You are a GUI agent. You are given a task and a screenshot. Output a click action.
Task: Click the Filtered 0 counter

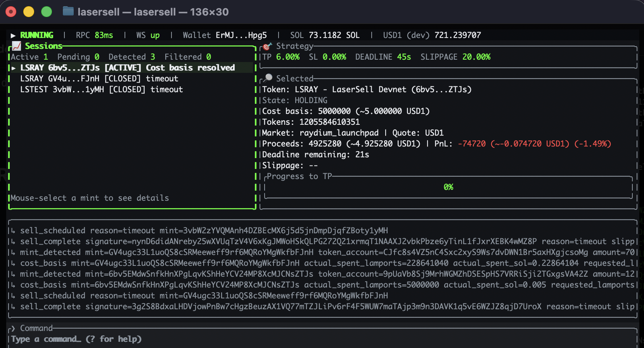188,57
